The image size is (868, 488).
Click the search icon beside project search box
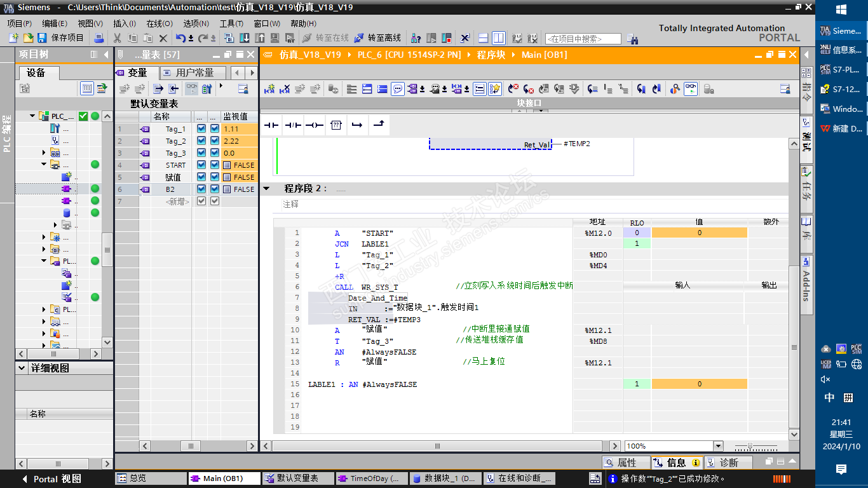[632, 39]
